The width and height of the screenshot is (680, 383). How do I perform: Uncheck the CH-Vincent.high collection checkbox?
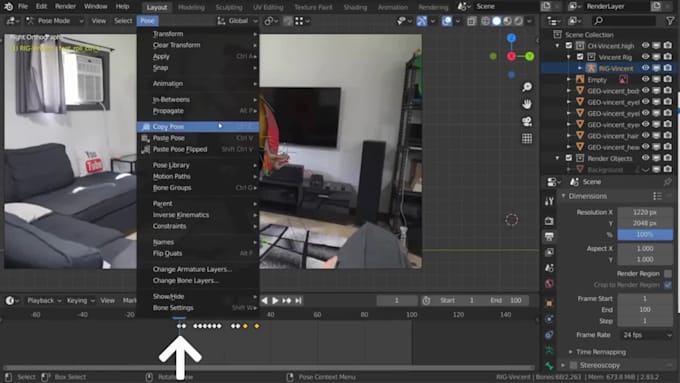[x=569, y=46]
